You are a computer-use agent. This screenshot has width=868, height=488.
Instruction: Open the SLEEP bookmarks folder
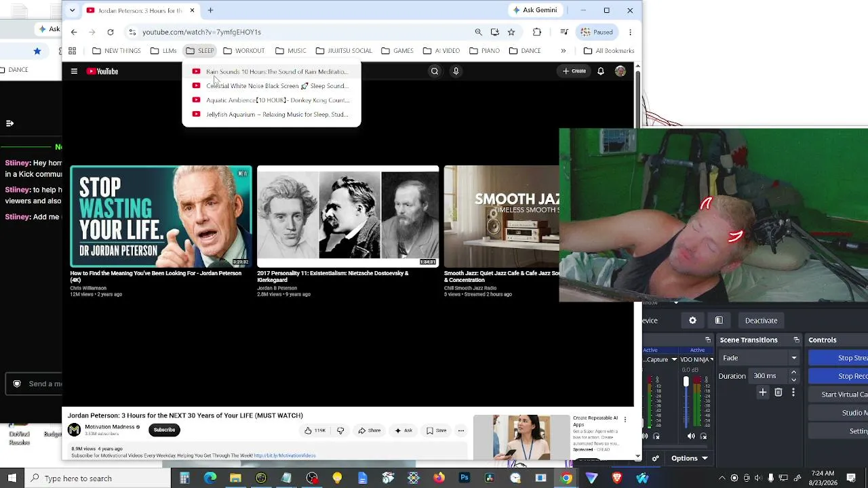click(x=200, y=51)
